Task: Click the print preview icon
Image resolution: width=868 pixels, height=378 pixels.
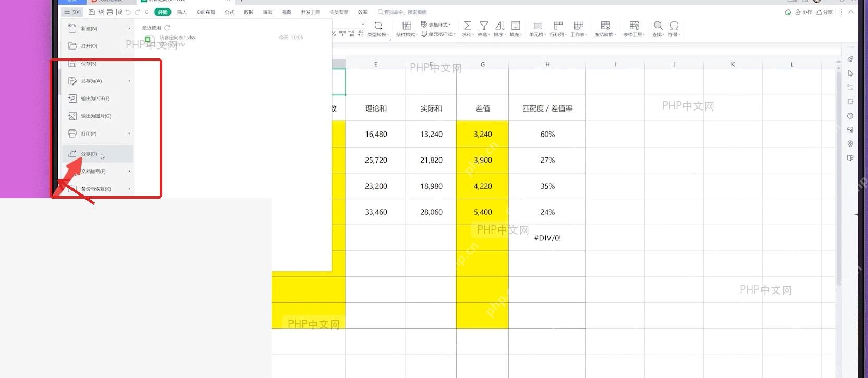Action: click(119, 12)
